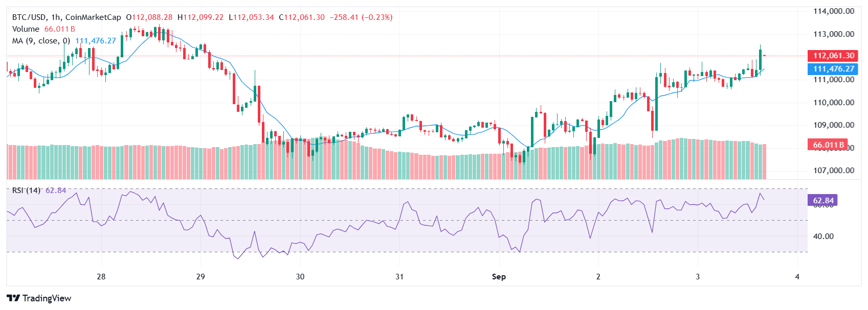868x310 pixels.
Task: Click the purple 62.84 RSI axis tag
Action: (823, 201)
